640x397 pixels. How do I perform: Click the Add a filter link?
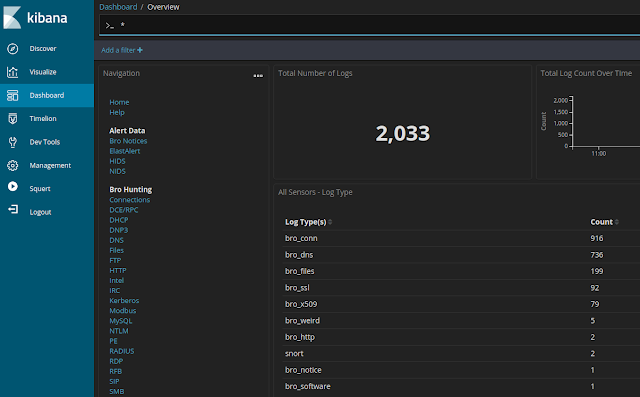[122, 50]
